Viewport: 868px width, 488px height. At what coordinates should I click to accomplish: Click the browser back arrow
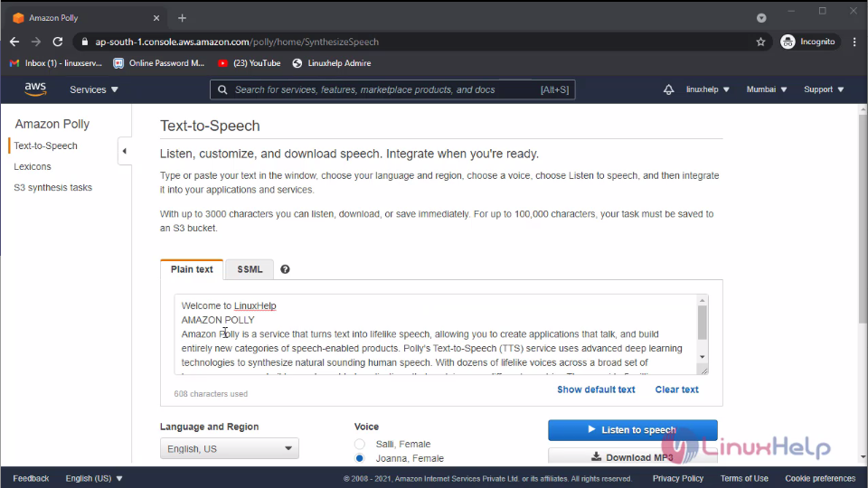point(14,42)
